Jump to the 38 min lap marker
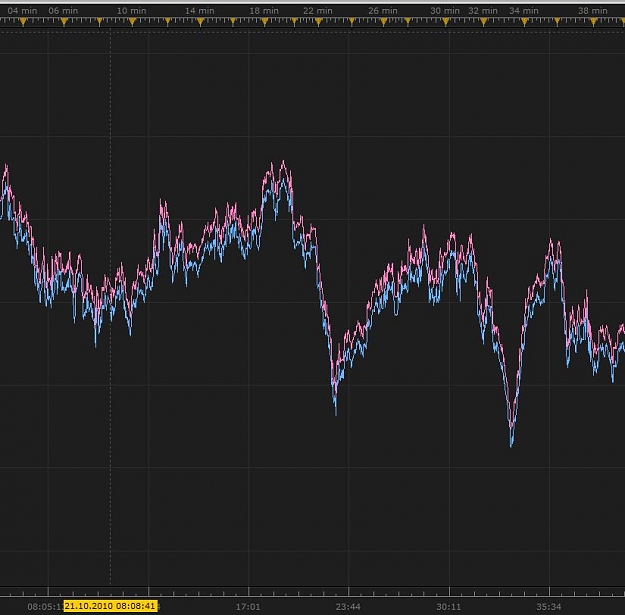This screenshot has height=615, width=625. pyautogui.click(x=594, y=22)
